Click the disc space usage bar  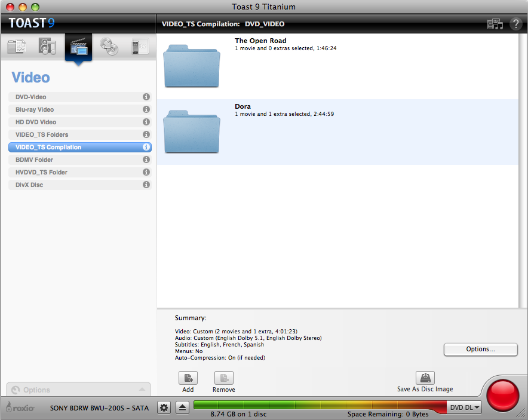(x=320, y=405)
